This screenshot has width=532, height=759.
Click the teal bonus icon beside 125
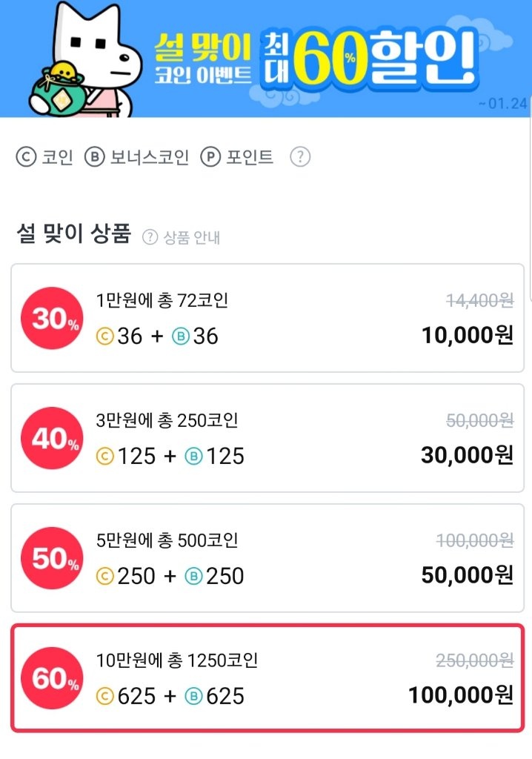193,456
